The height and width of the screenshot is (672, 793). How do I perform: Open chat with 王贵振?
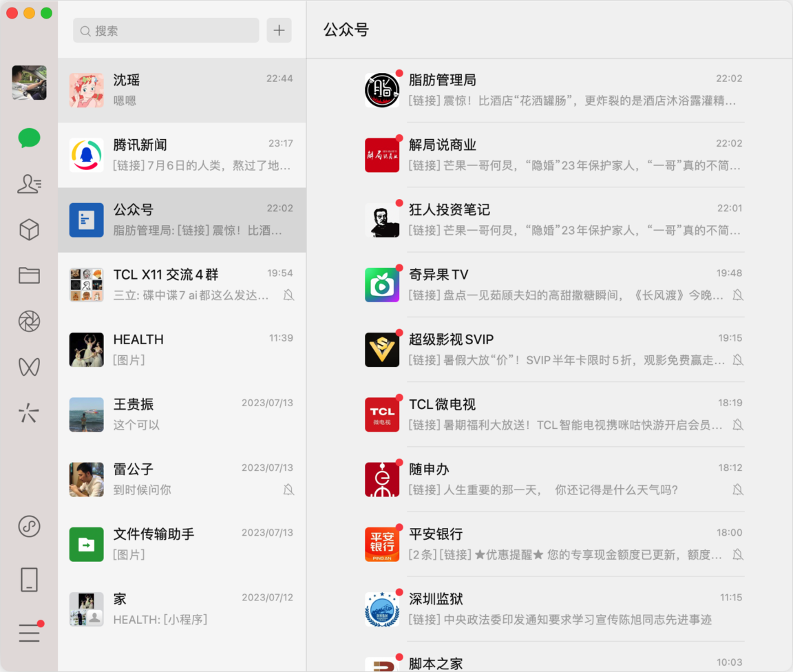(182, 414)
